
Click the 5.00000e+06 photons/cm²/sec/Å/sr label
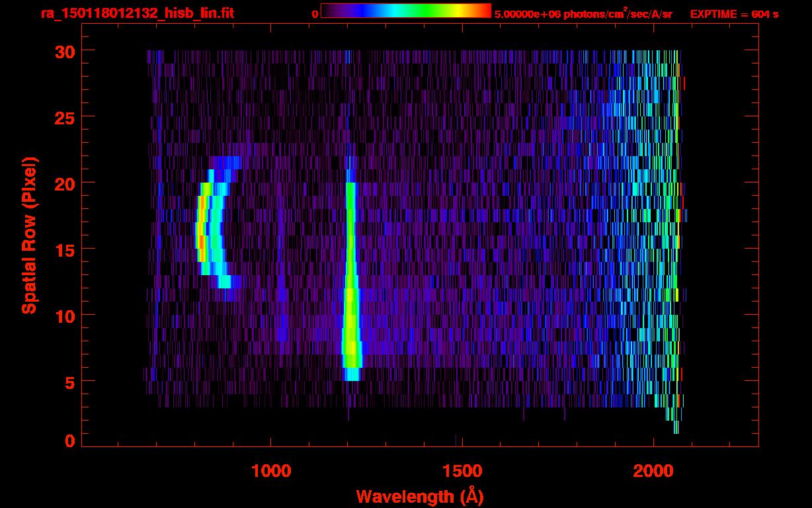point(583,13)
